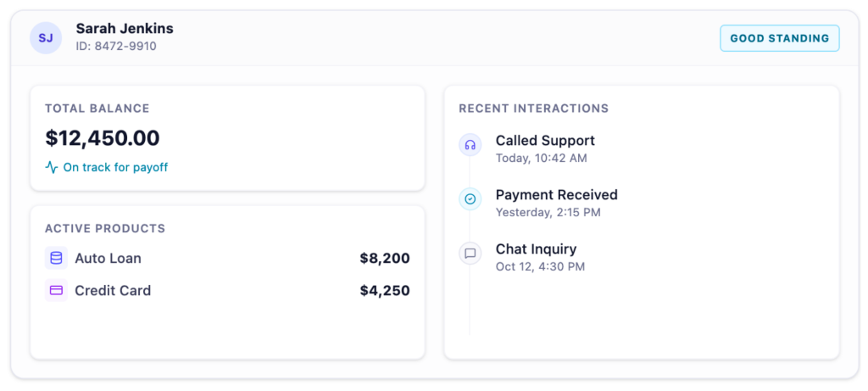
Task: Click the SJ avatar circle
Action: (x=46, y=38)
